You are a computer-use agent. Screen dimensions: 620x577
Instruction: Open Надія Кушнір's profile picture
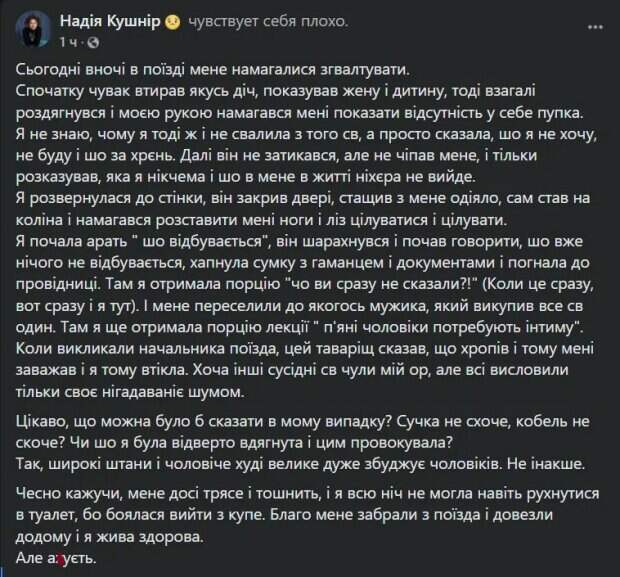(36, 30)
